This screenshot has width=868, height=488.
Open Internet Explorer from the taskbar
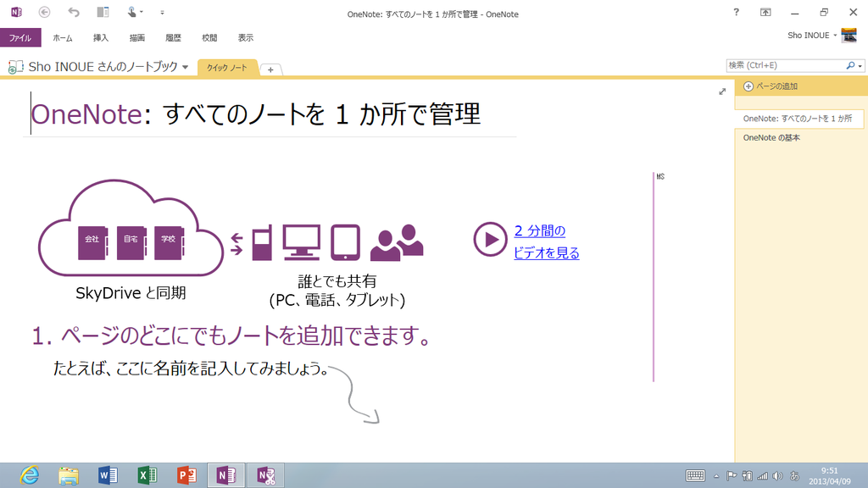pyautogui.click(x=30, y=475)
